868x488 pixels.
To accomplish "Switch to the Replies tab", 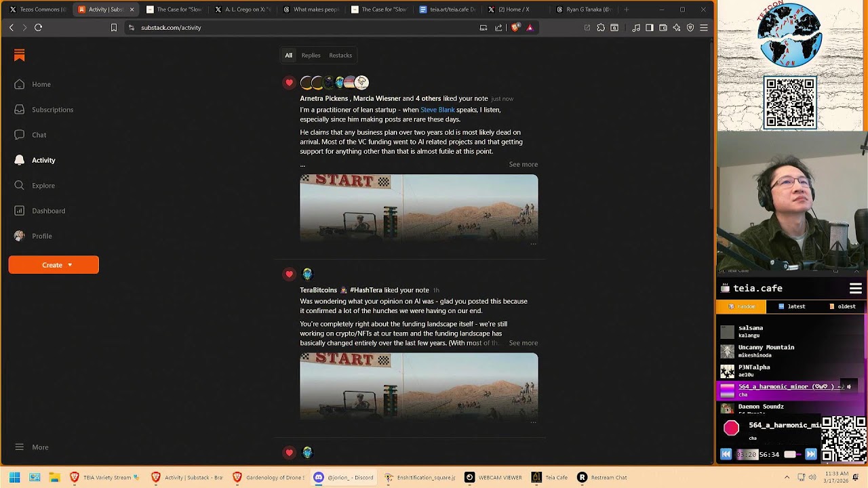I will pos(311,56).
